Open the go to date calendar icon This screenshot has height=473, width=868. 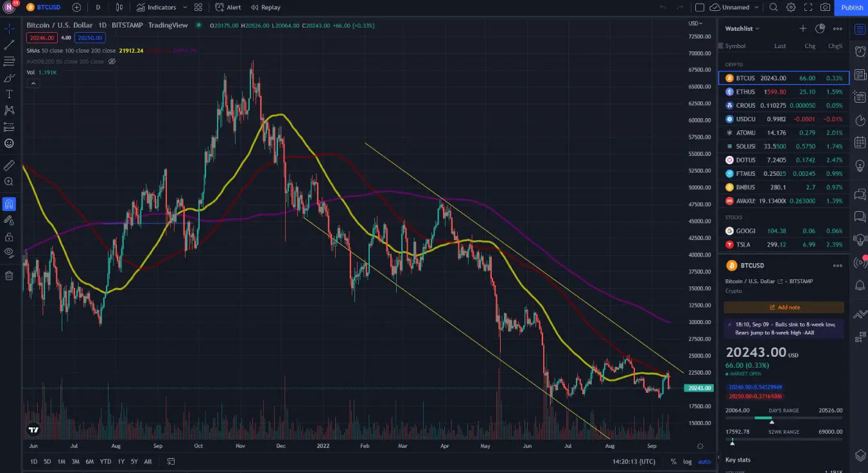point(171,461)
